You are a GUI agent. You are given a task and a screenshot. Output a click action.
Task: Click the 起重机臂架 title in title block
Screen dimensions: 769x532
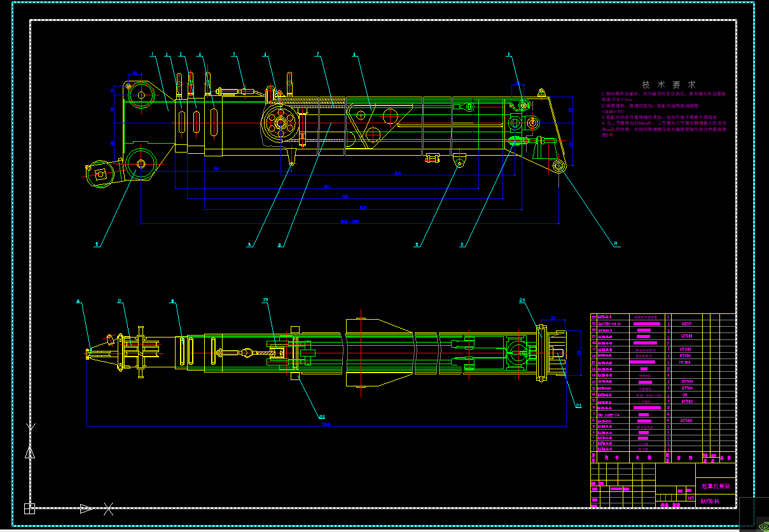pos(715,486)
